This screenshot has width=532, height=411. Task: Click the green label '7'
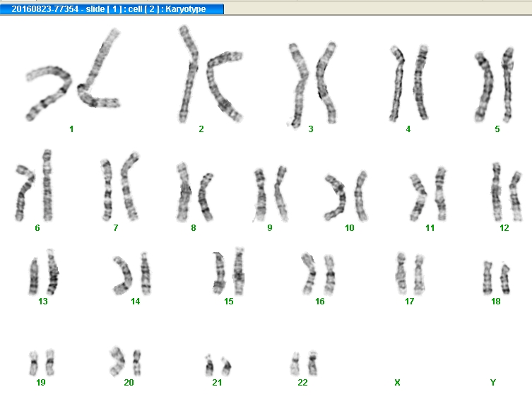[116, 228]
